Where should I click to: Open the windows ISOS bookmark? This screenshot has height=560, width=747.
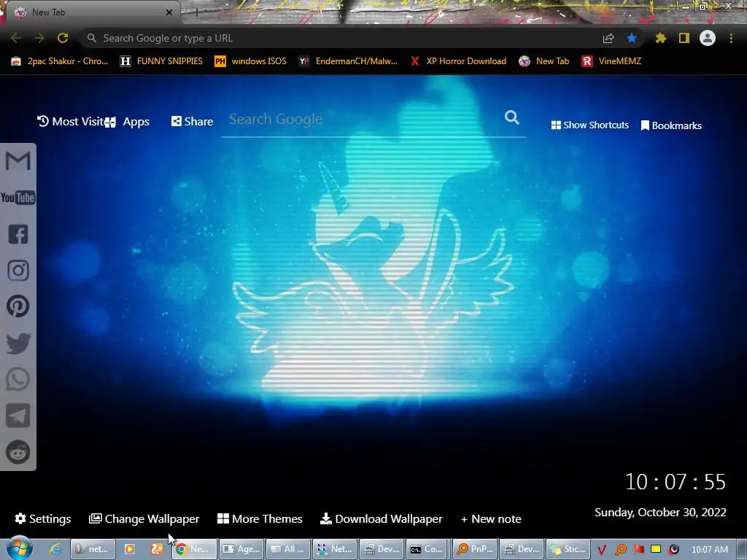(x=251, y=61)
